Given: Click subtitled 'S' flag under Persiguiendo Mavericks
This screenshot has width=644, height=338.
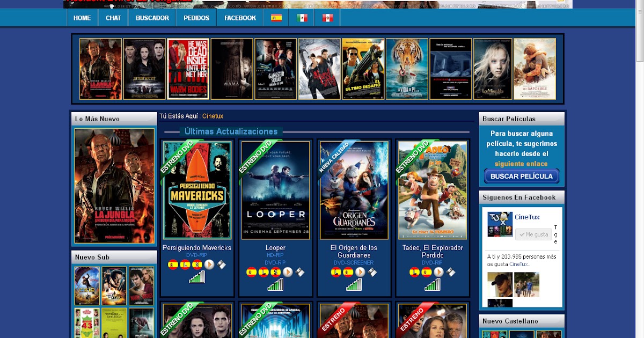Looking at the screenshot, I should pyautogui.click(x=197, y=264).
